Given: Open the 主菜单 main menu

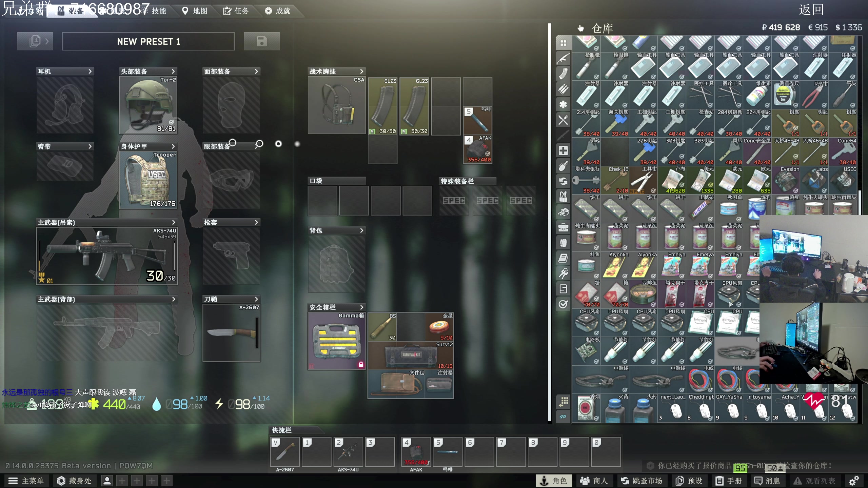Looking at the screenshot, I should (x=26, y=481).
